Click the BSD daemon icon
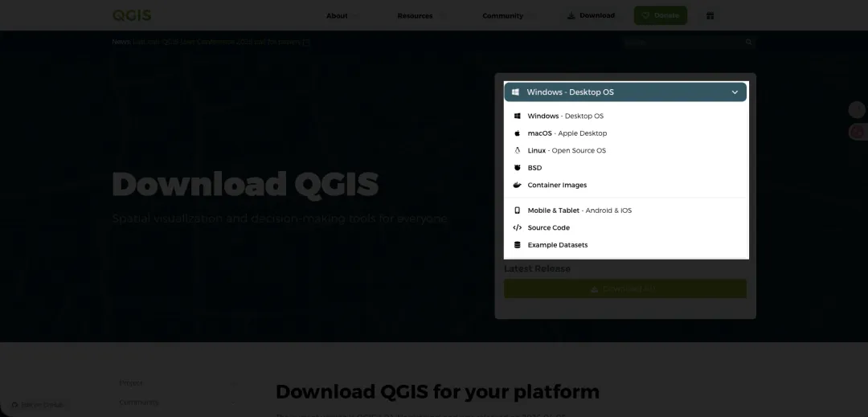Image resolution: width=868 pixels, height=417 pixels. (517, 168)
